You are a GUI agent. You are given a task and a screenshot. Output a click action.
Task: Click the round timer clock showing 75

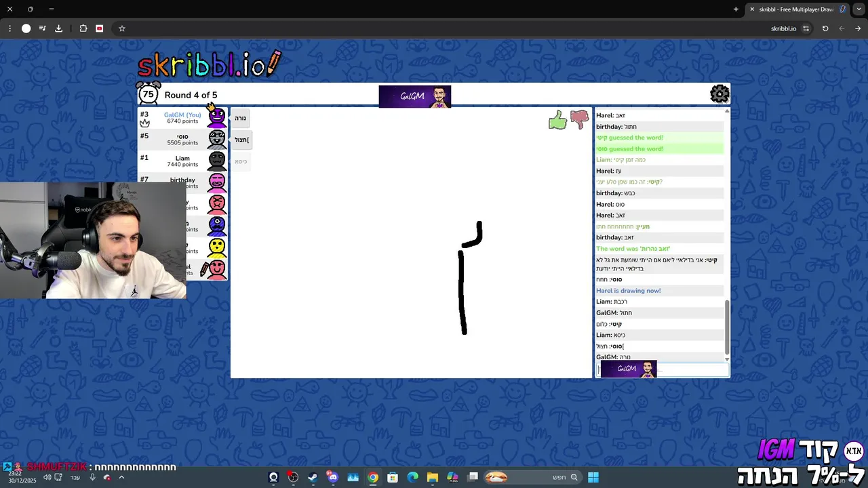(148, 94)
